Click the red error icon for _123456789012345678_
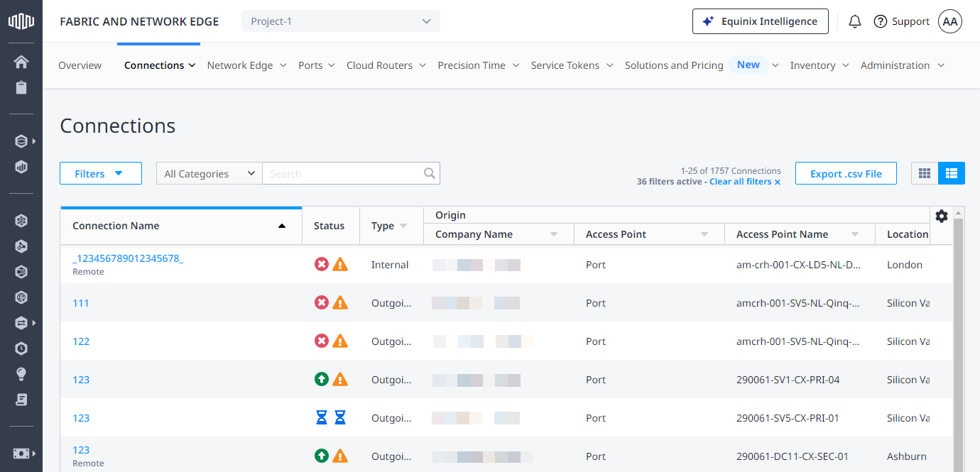This screenshot has width=980, height=472. point(322,265)
